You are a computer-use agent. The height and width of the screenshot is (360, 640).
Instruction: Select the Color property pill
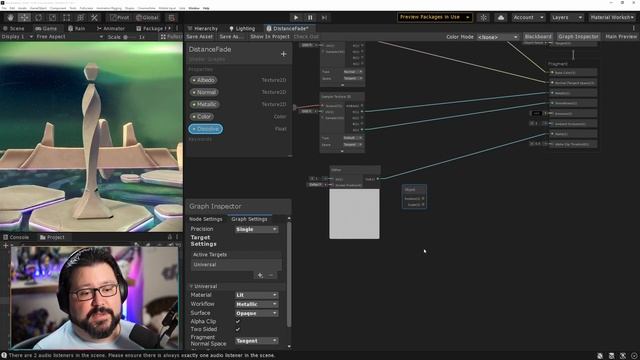pos(202,117)
